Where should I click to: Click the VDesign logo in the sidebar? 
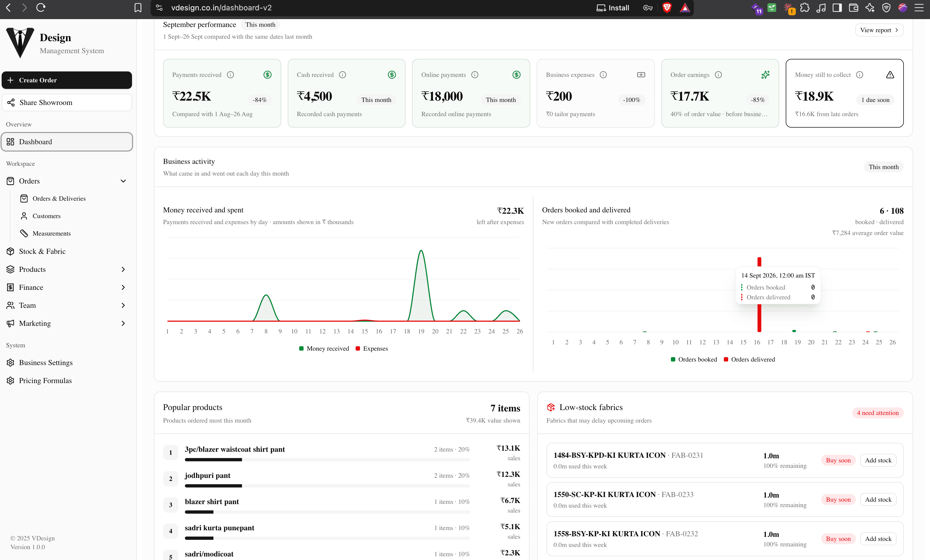point(20,43)
